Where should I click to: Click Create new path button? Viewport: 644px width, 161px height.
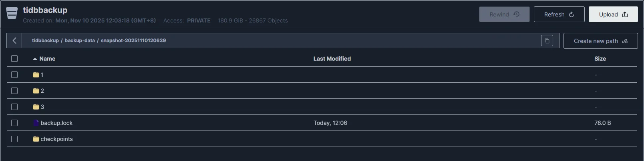click(x=600, y=41)
